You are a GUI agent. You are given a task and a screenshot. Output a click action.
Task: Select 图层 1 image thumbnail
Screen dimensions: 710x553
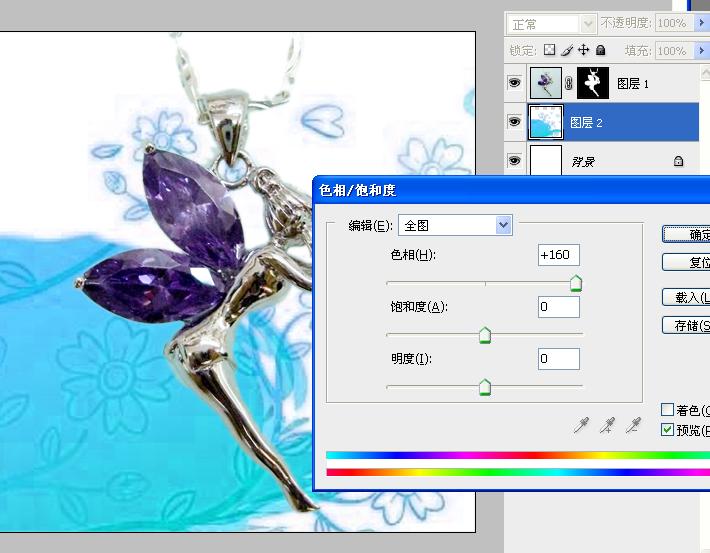tap(546, 83)
